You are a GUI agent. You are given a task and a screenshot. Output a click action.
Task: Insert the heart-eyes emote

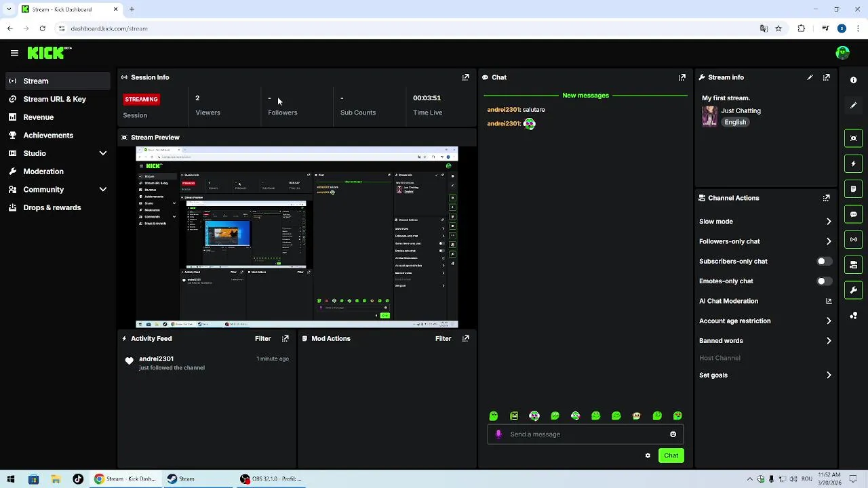point(677,416)
